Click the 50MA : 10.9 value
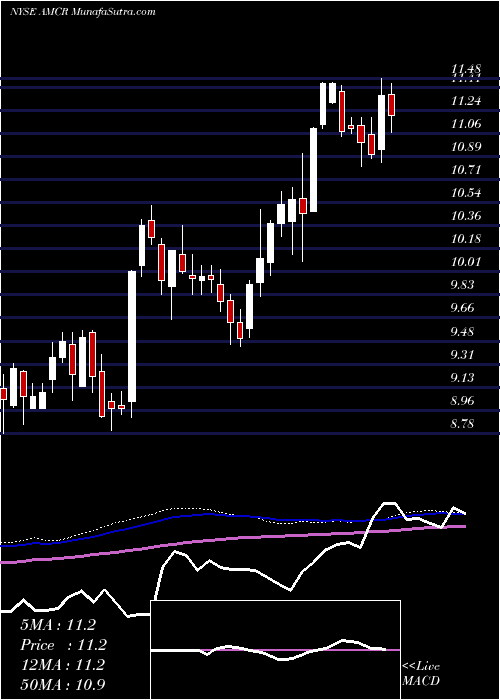 coord(63,684)
